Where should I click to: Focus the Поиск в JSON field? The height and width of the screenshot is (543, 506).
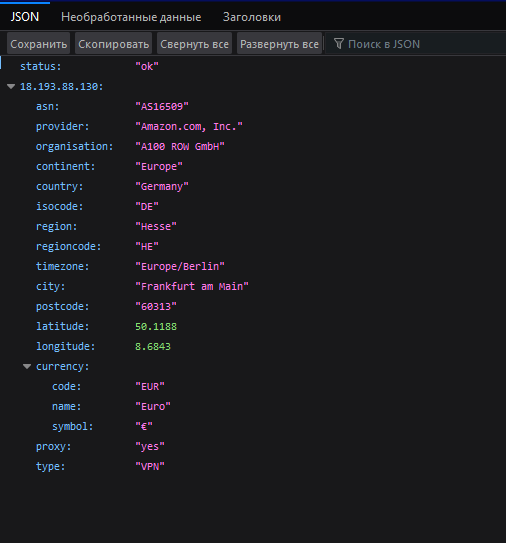point(416,44)
